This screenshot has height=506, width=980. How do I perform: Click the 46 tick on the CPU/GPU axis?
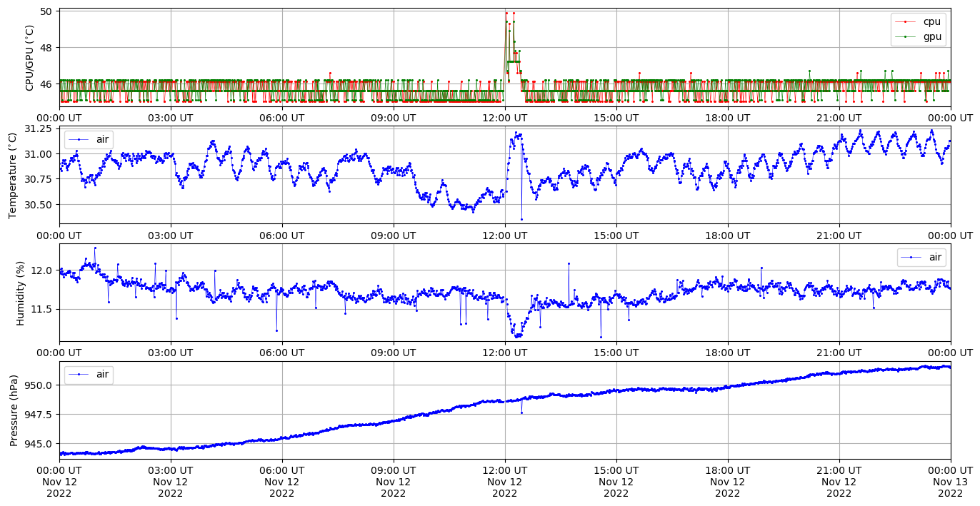tap(46, 84)
